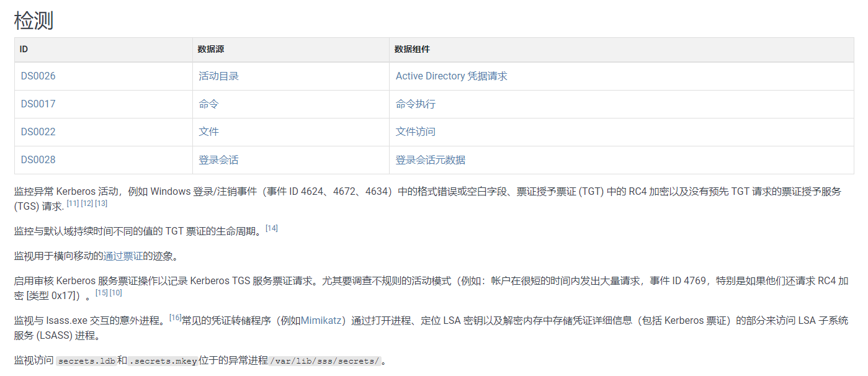Image resolution: width=868 pixels, height=376 pixels.
Task: Open the DS0022 entry
Action: [x=38, y=132]
